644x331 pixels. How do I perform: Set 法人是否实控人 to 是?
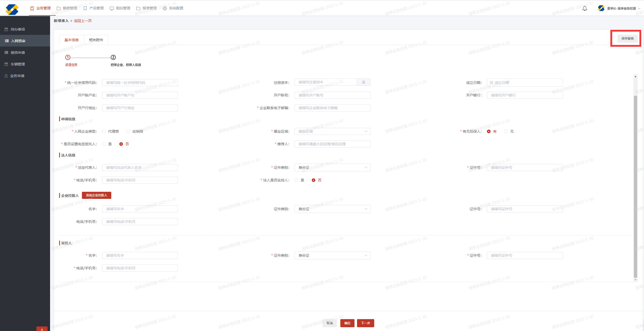pyautogui.click(x=296, y=180)
